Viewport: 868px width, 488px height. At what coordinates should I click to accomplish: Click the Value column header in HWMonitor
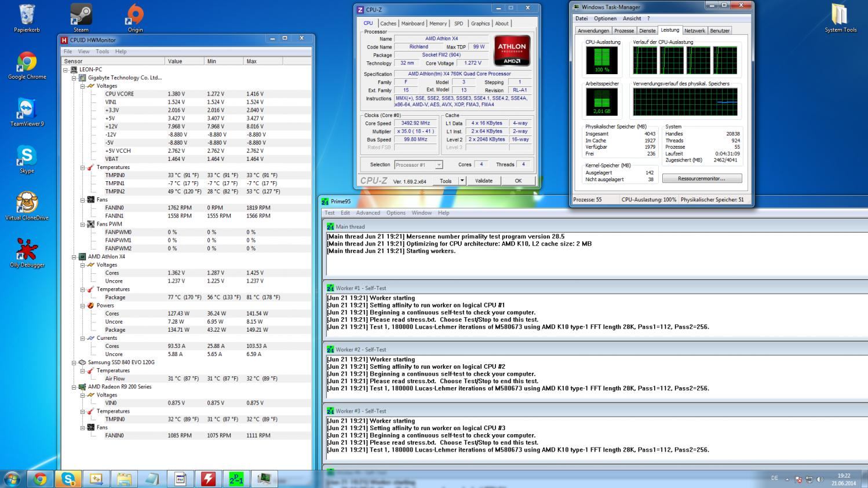tap(185, 61)
